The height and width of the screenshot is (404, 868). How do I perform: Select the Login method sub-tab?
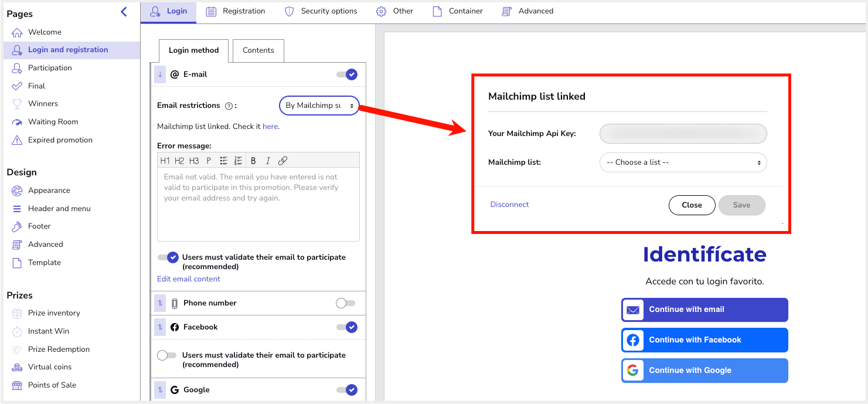pos(193,50)
